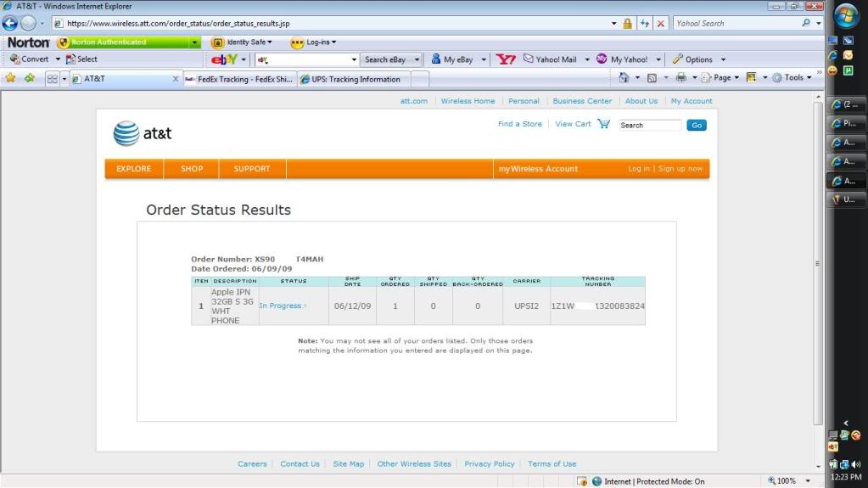
Task: Open the Tools menu
Action: (792, 77)
